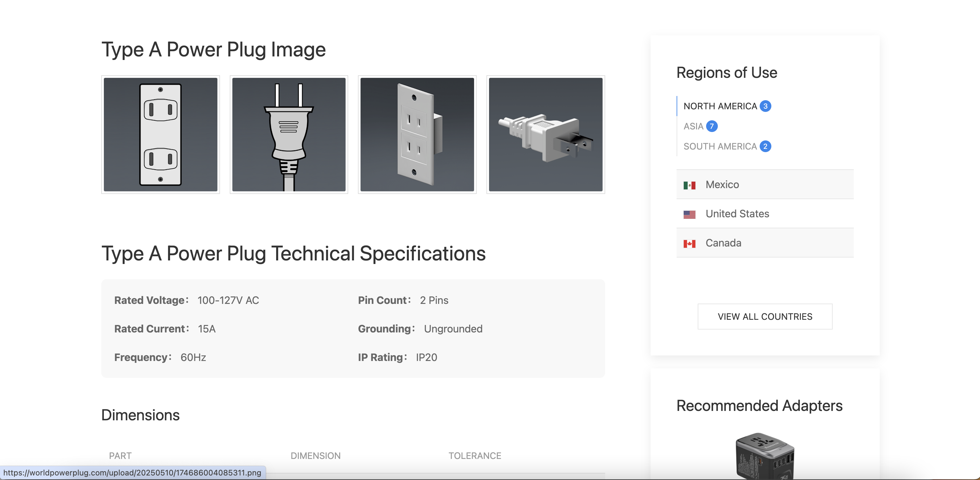The image size is (980, 480).
Task: Select the North America region tab
Action: click(720, 106)
